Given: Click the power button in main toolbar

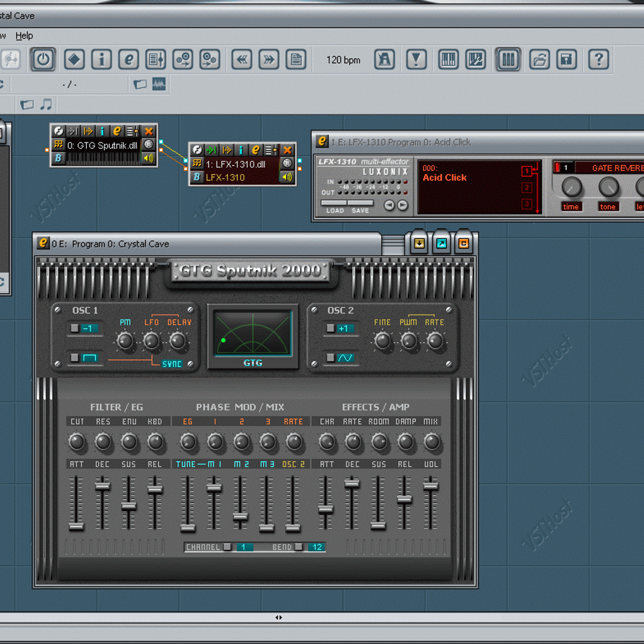Looking at the screenshot, I should coord(43,60).
